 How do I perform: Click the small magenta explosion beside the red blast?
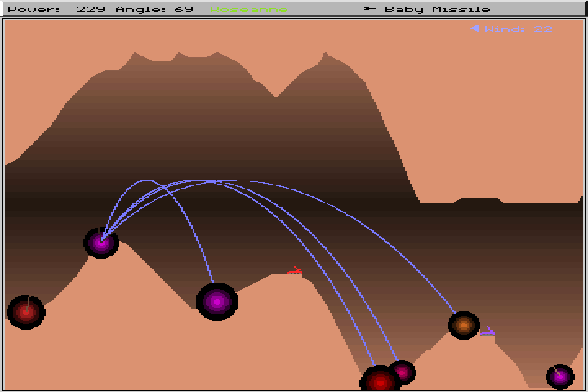click(401, 372)
